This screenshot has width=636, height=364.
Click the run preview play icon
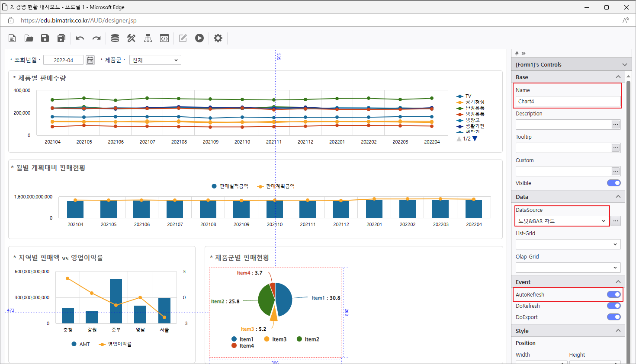(199, 38)
